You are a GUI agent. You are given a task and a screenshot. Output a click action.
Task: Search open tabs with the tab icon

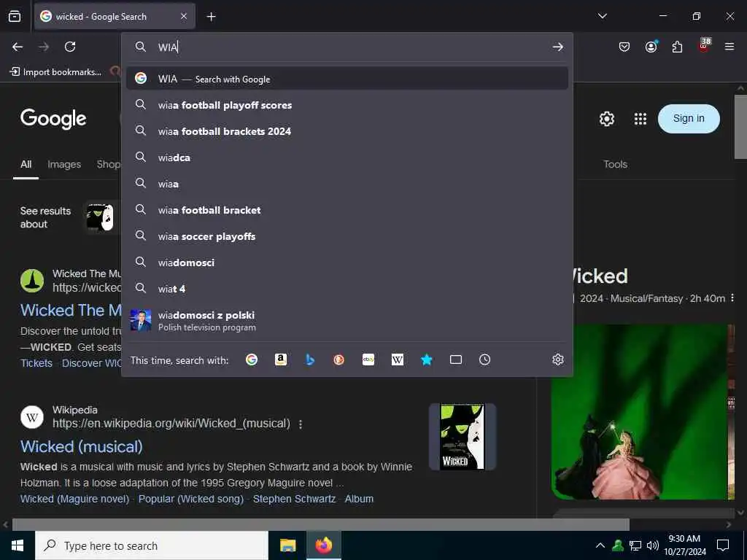point(455,359)
